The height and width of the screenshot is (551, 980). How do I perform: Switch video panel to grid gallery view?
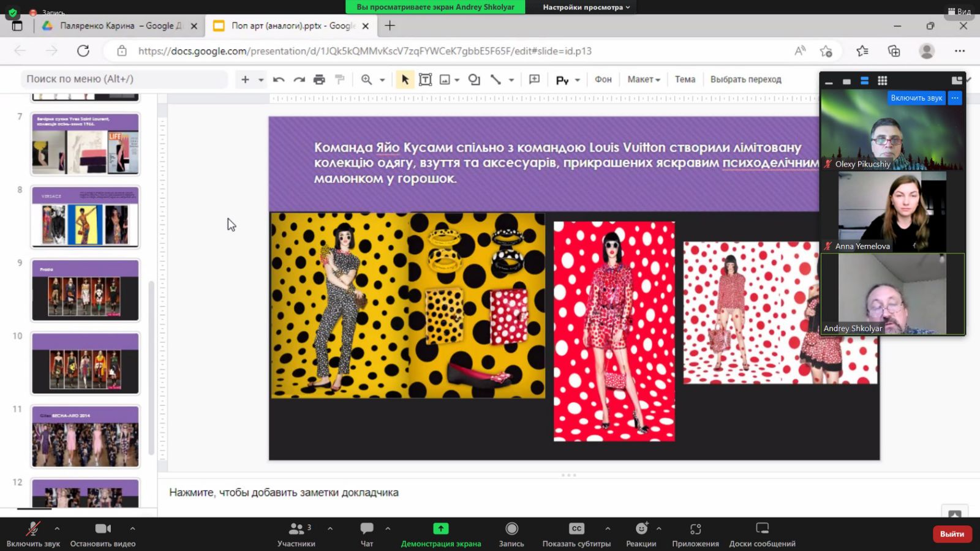tap(882, 81)
